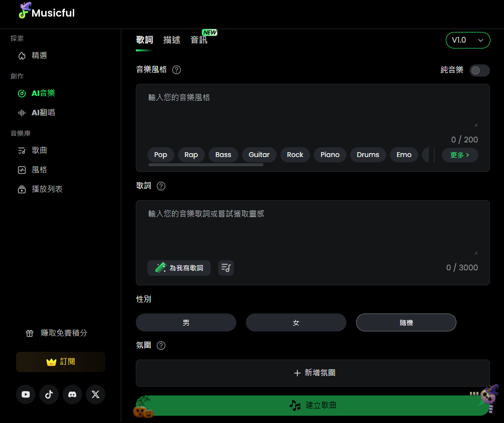Open 播放列表 via its sidebar icon
The height and width of the screenshot is (423, 504).
point(21,189)
